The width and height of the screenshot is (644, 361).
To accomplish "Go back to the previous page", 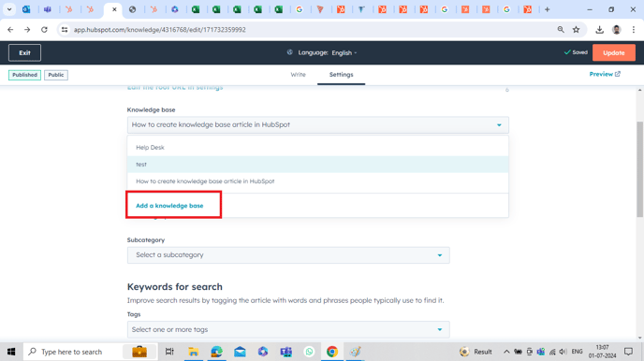I will pos(10,30).
